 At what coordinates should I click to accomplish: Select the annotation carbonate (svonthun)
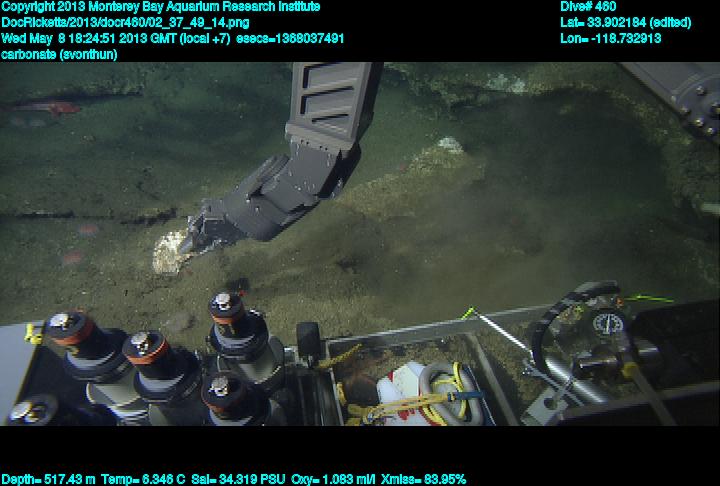[x=59, y=54]
